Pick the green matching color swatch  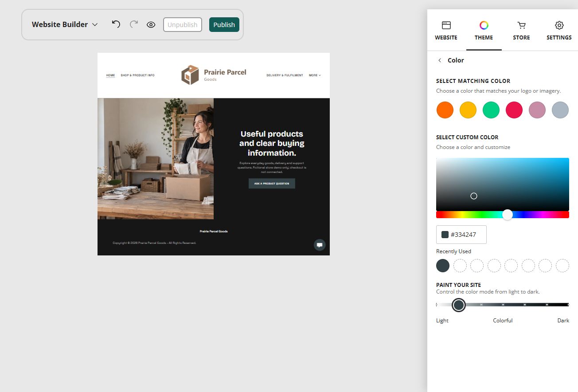click(491, 110)
